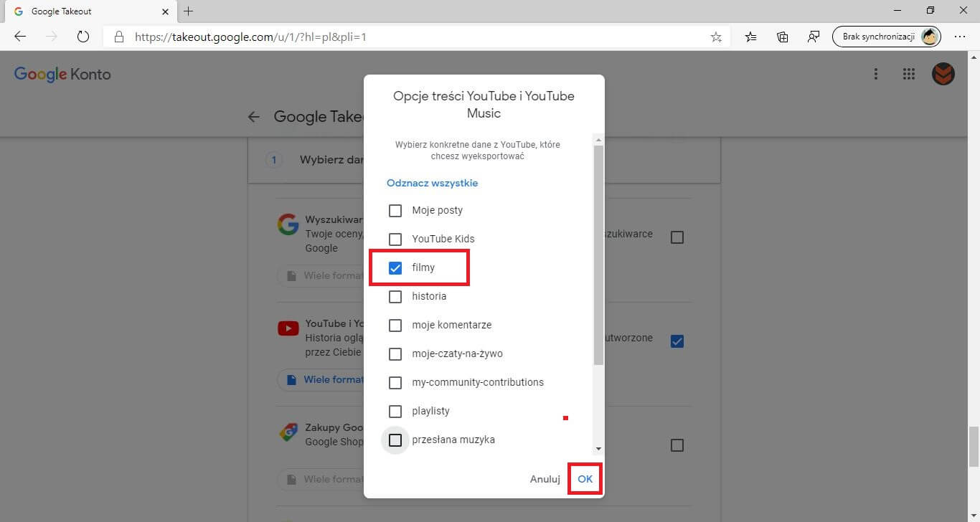Tick the playlisty checkbox
980x522 pixels.
click(395, 412)
